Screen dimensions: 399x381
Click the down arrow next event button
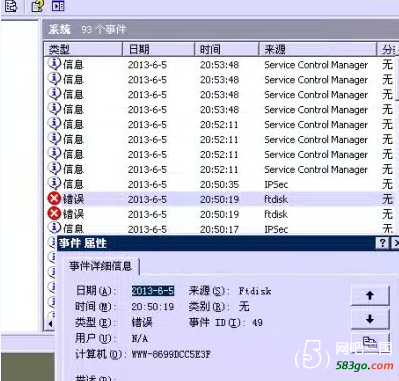tap(370, 319)
